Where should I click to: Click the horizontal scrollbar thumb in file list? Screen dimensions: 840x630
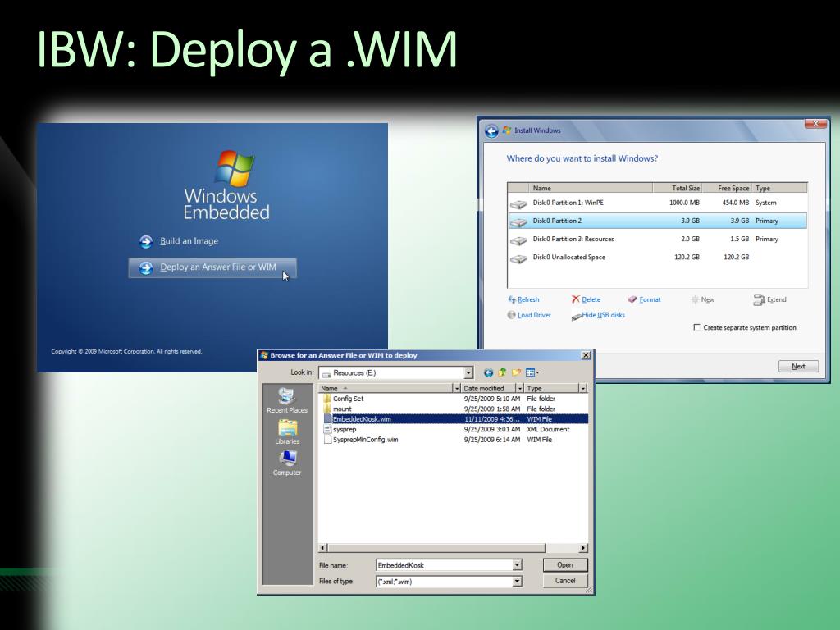(436, 548)
